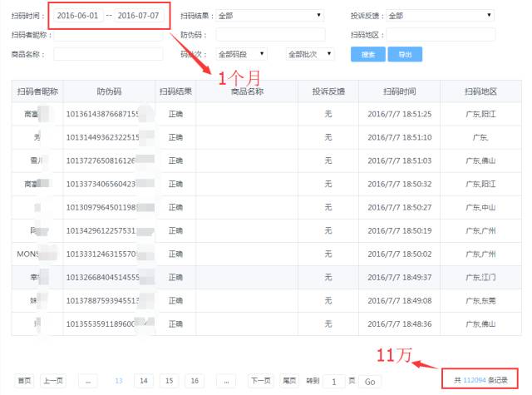
Task: Open the 全部批次 dropdown
Action: tap(310, 54)
